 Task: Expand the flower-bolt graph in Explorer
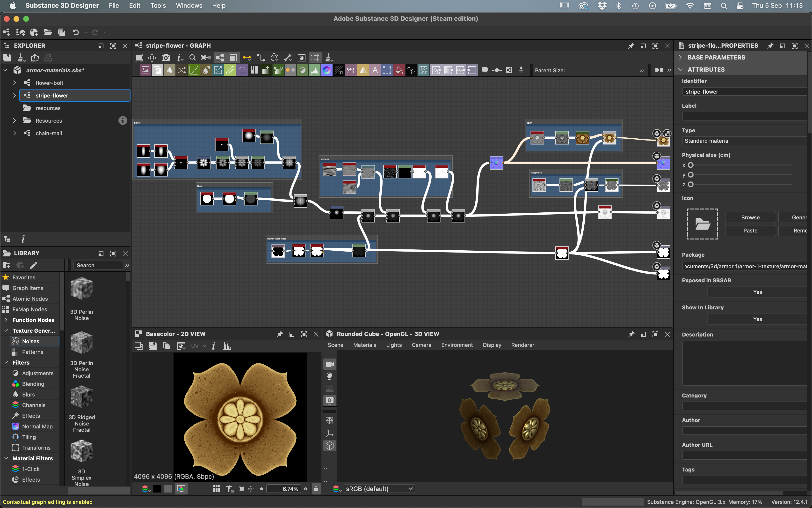pos(14,83)
